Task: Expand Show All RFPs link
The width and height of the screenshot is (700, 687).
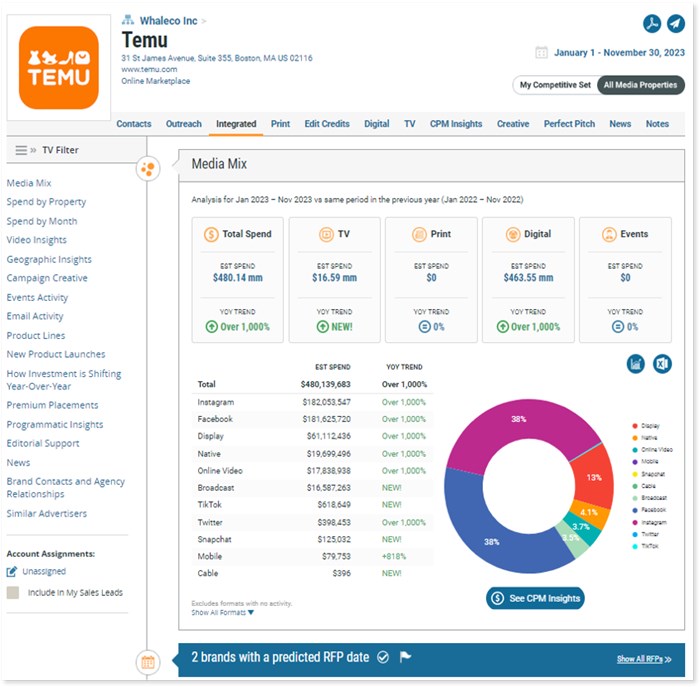Action: click(644, 659)
